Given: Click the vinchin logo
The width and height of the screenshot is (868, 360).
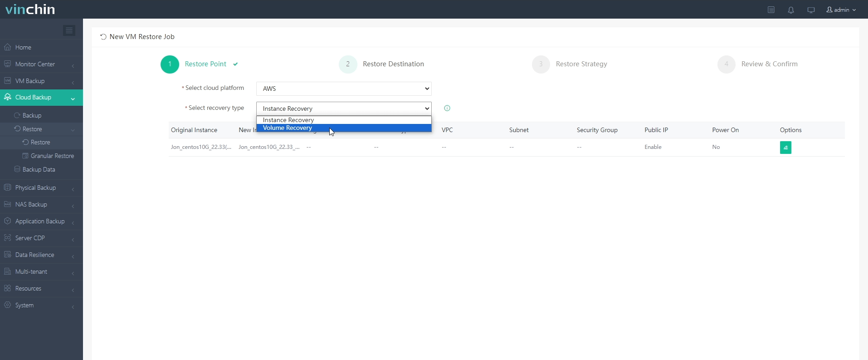Looking at the screenshot, I should [30, 9].
